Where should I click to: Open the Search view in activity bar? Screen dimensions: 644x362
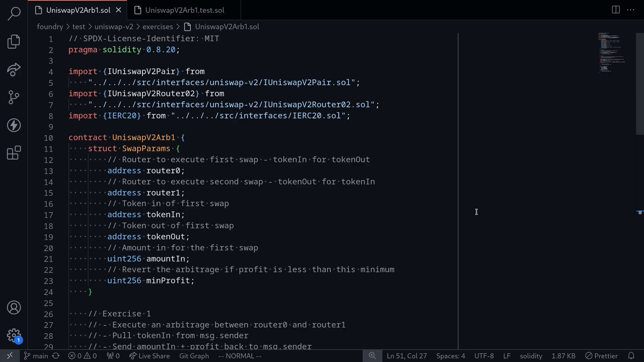(x=14, y=13)
